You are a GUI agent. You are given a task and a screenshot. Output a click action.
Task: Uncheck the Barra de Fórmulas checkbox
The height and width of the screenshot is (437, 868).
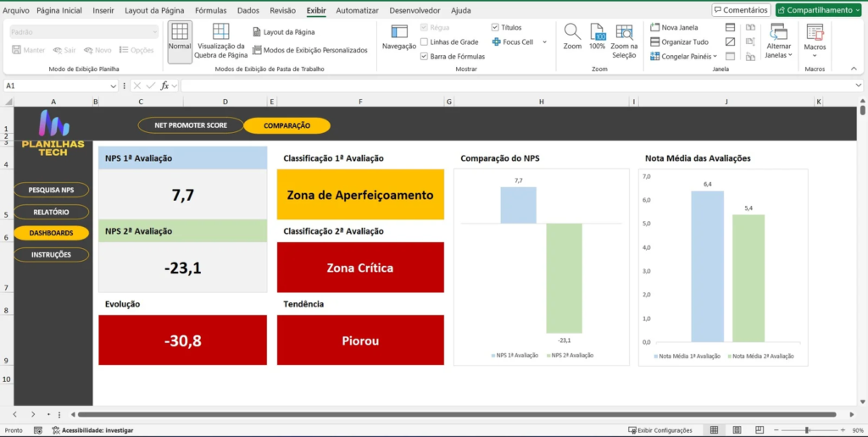point(425,56)
